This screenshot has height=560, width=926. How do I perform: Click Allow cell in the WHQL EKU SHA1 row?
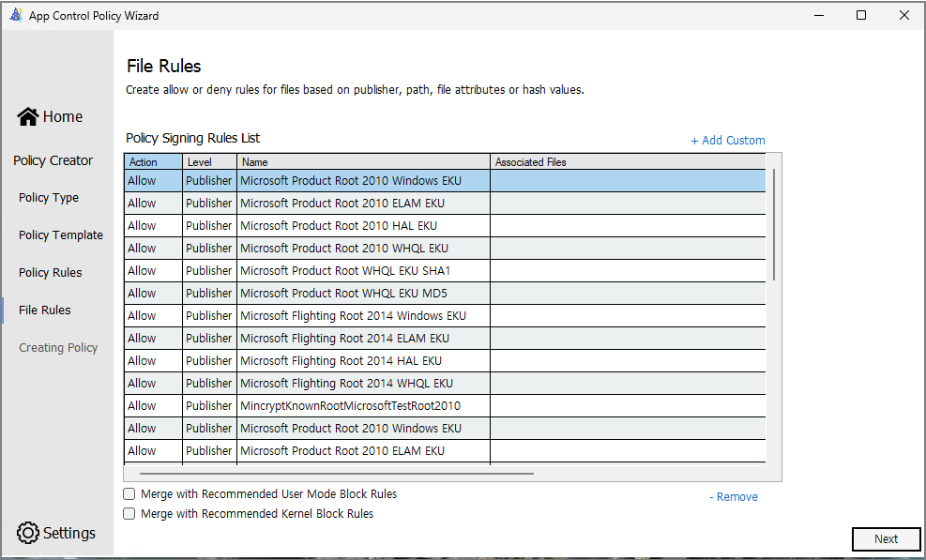(x=153, y=270)
